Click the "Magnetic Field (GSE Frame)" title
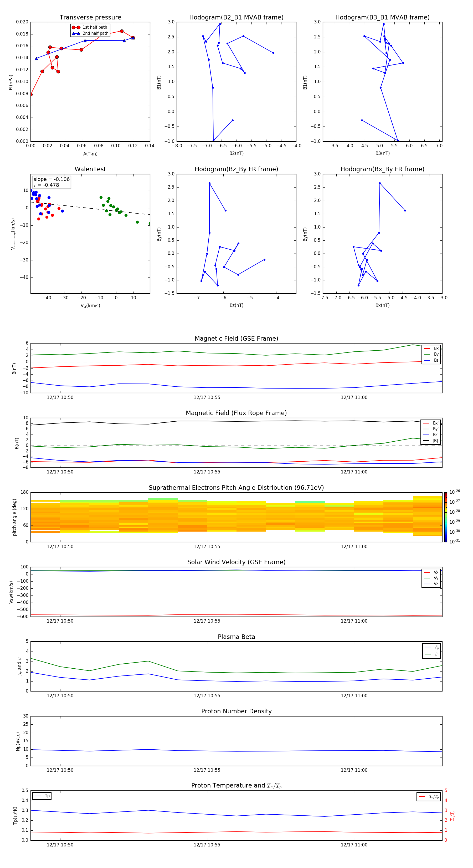Viewport: 473px width, 868px height. [236, 339]
